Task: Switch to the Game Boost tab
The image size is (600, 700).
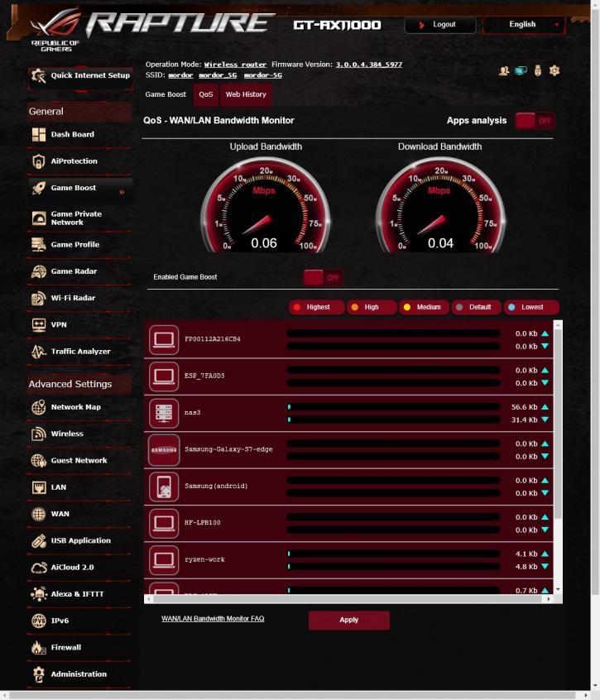Action: coord(166,94)
